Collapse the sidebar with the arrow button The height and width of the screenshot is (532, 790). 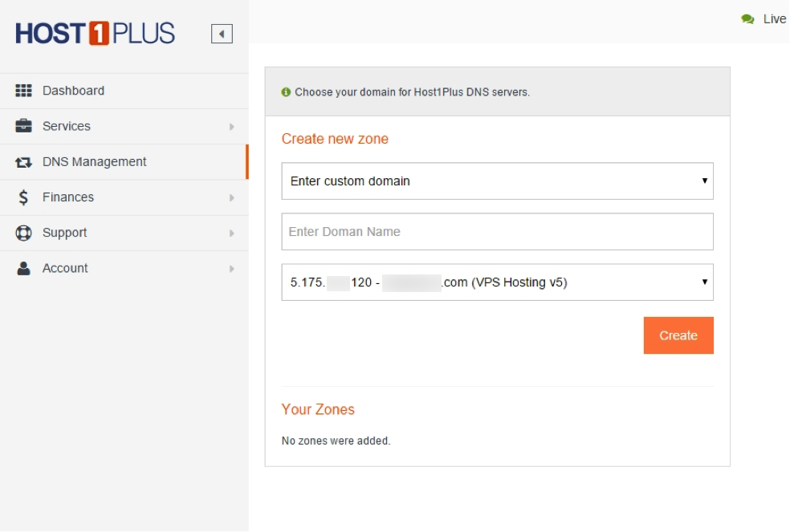click(x=222, y=34)
